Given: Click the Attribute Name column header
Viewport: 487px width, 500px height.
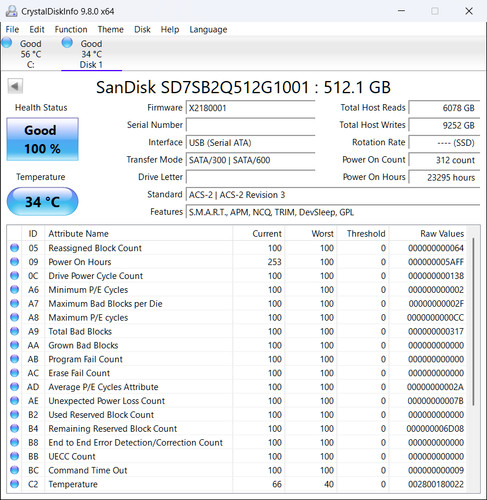Looking at the screenshot, I should click(x=138, y=234).
